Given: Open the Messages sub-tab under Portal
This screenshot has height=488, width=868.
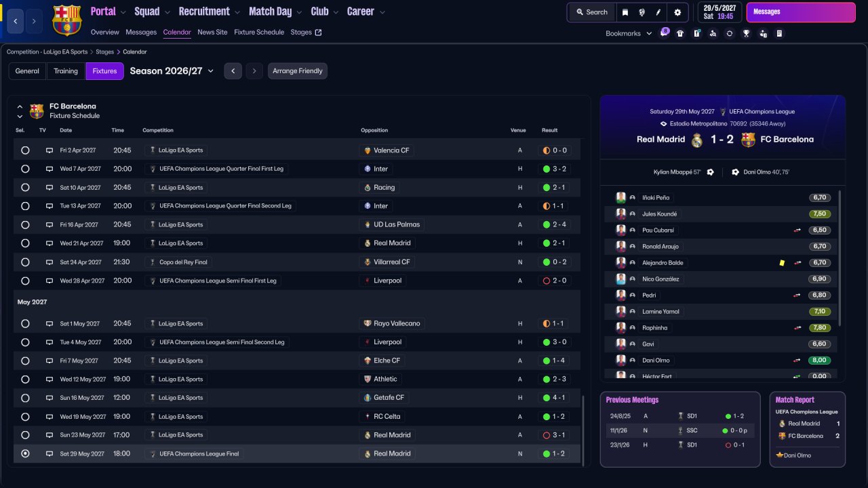Looking at the screenshot, I should (x=141, y=33).
